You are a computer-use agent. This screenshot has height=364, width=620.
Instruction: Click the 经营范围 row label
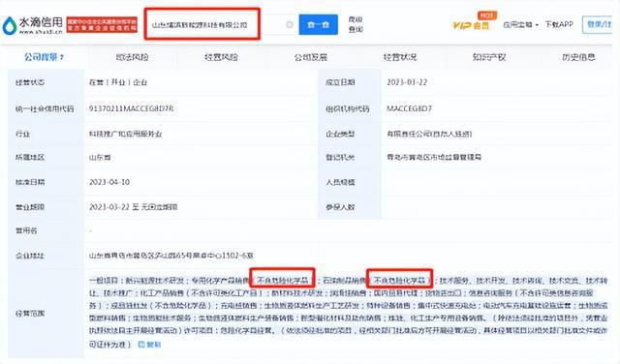point(30,314)
